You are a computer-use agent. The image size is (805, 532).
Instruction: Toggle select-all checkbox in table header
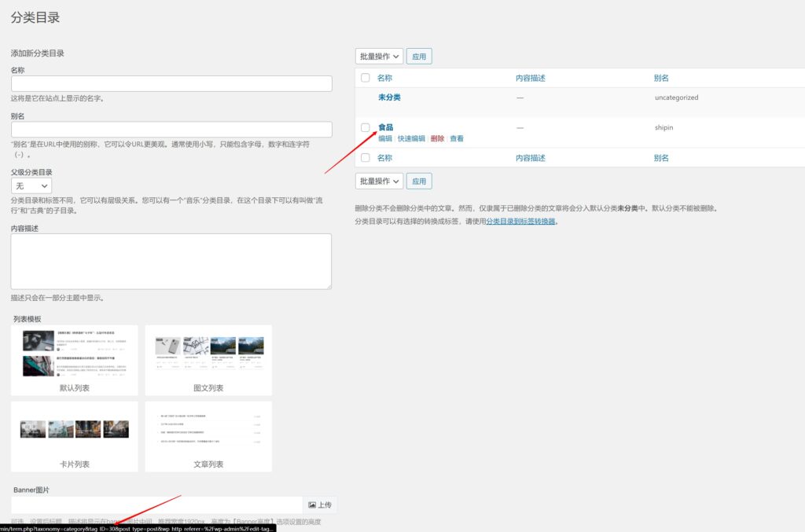pyautogui.click(x=365, y=78)
